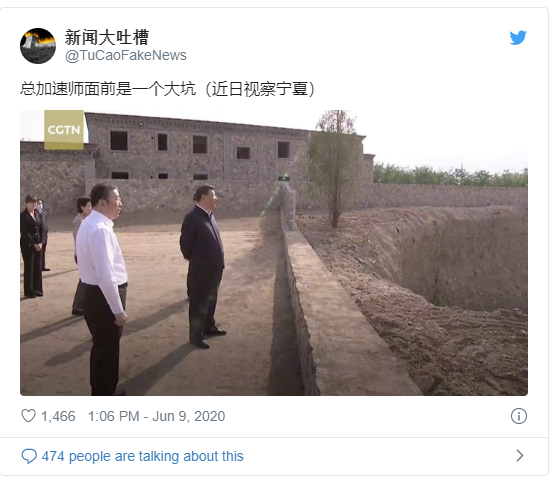Click the speech bubble reply icon

(29, 456)
